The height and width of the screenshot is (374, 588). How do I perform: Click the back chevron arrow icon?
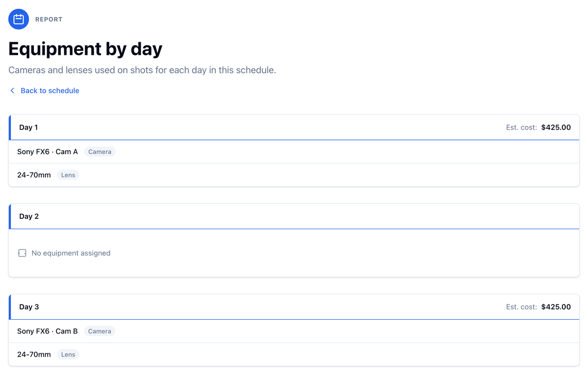12,91
